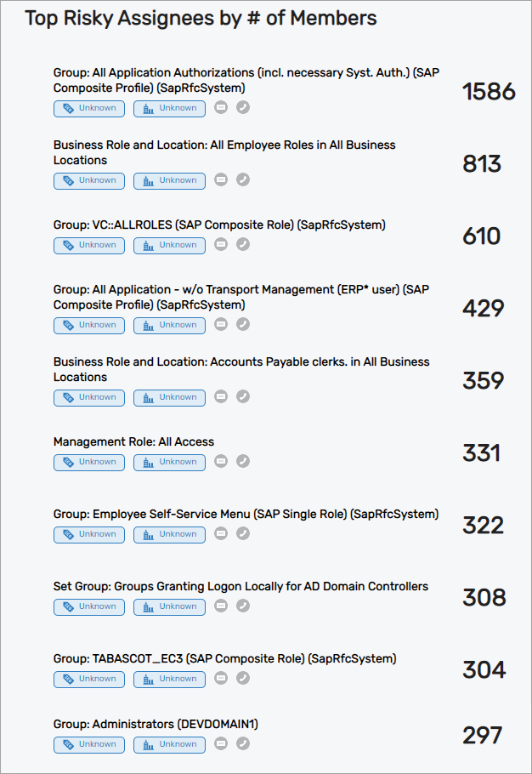This screenshot has height=774, width=532.
Task: Open Group: Administrators (DEVDOMAIN1) link
Action: tap(156, 724)
